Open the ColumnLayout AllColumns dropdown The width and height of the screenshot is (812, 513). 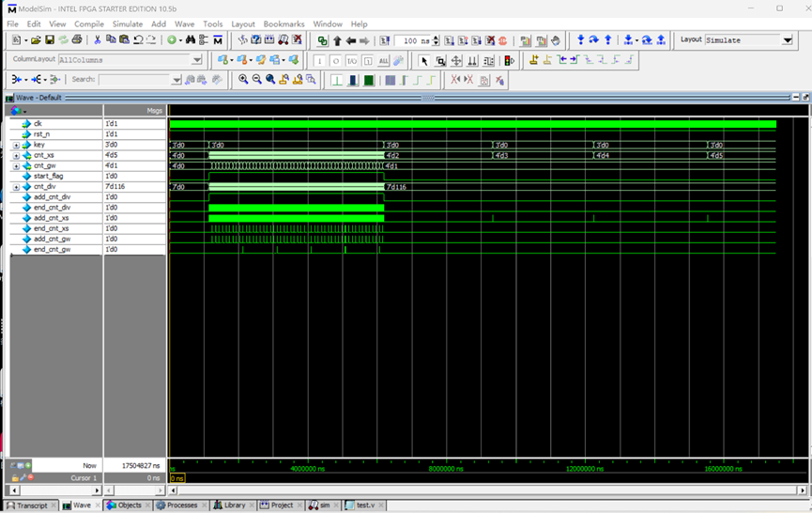pos(197,60)
